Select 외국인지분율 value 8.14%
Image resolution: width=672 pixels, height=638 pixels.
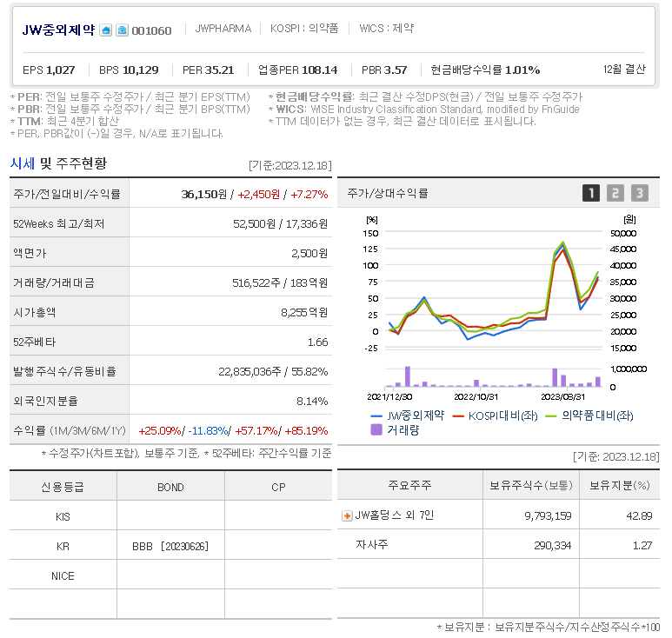(x=312, y=402)
